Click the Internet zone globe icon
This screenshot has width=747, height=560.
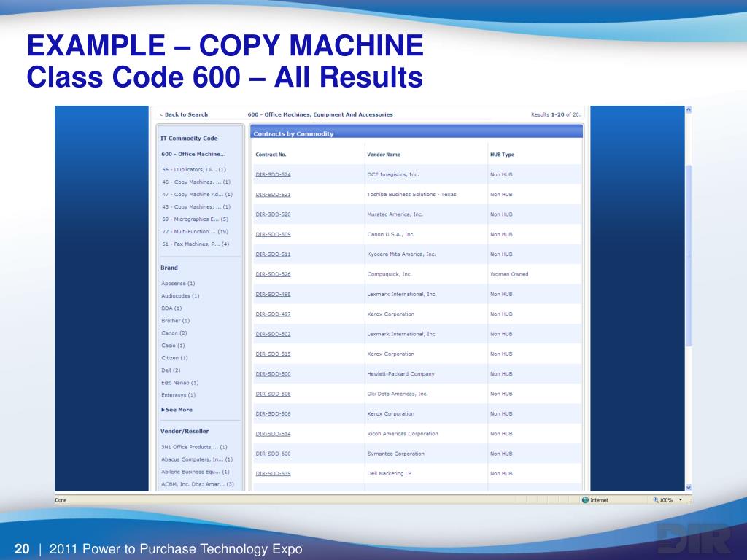coord(586,500)
